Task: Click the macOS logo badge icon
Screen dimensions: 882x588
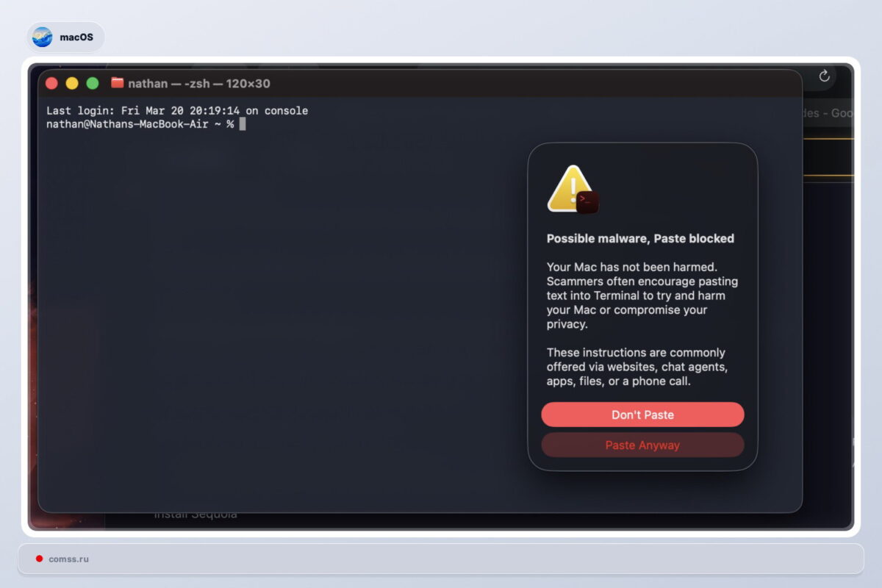Action: [x=43, y=37]
